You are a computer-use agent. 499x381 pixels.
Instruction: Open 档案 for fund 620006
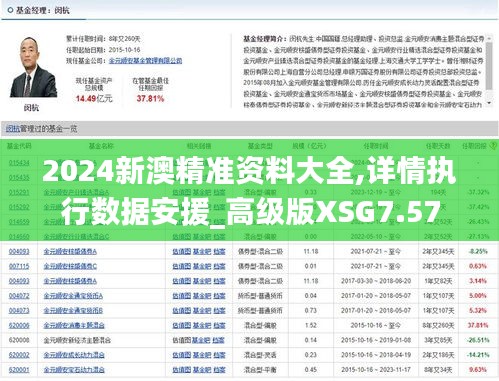(x=219, y=325)
